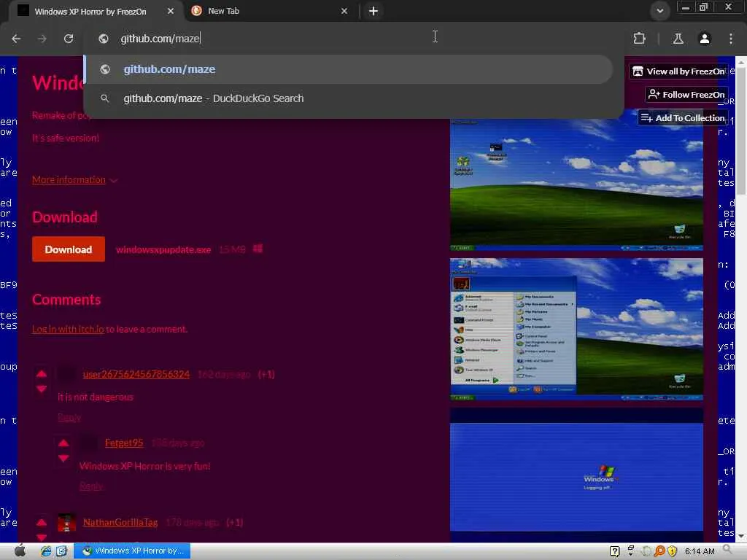
Task: Click the scrollbar down arrow
Action: pos(741,537)
